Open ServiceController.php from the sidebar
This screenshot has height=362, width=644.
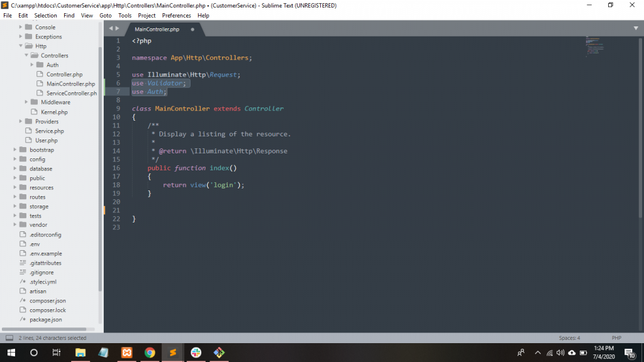tap(71, 93)
